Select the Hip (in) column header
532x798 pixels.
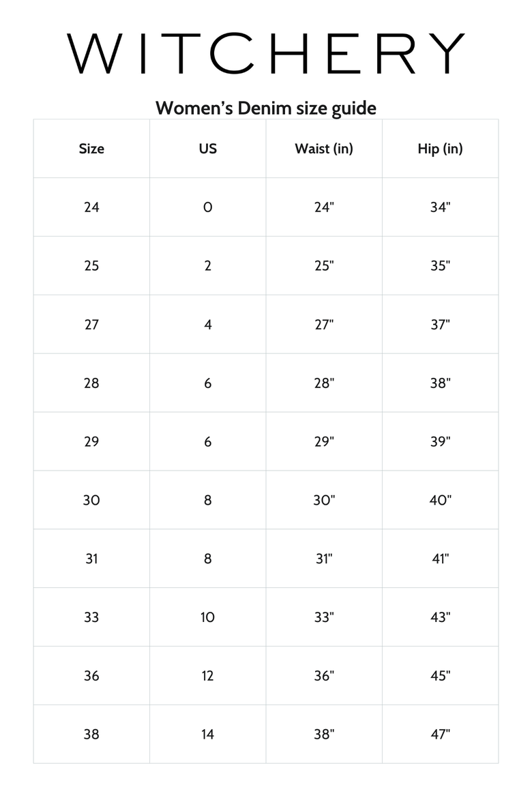pyautogui.click(x=441, y=149)
